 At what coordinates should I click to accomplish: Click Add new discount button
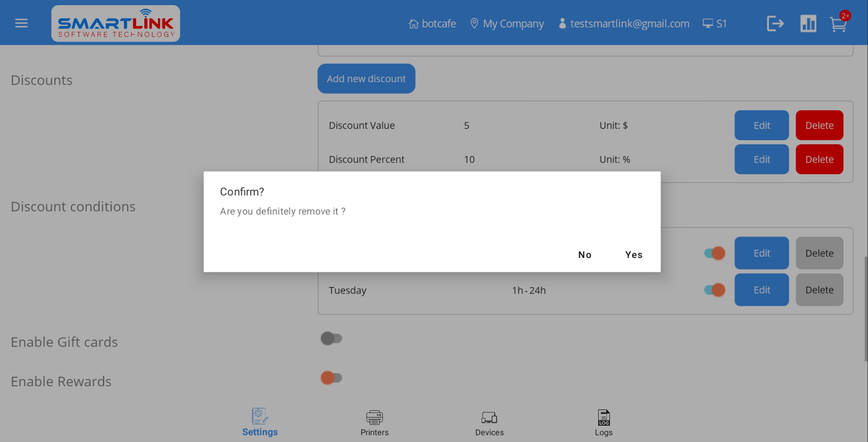366,79
